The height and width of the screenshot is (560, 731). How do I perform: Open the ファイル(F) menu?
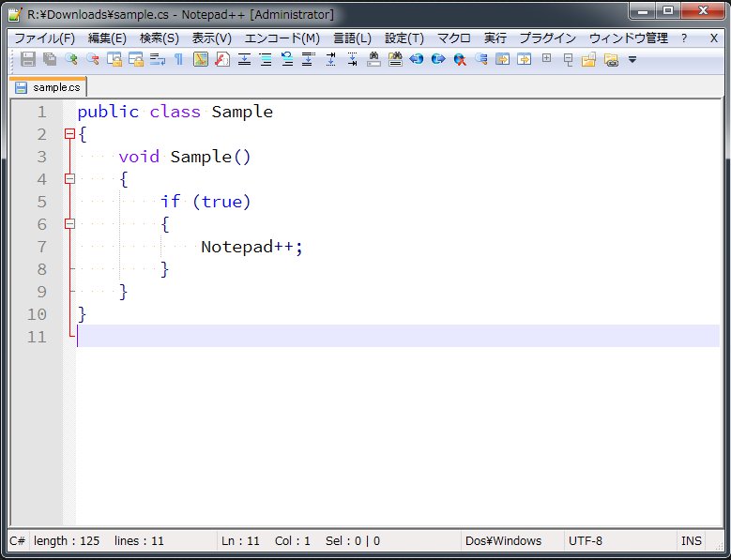tap(45, 38)
